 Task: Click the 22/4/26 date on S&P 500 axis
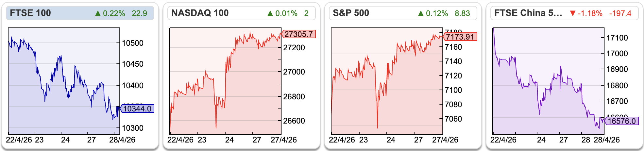(342, 140)
